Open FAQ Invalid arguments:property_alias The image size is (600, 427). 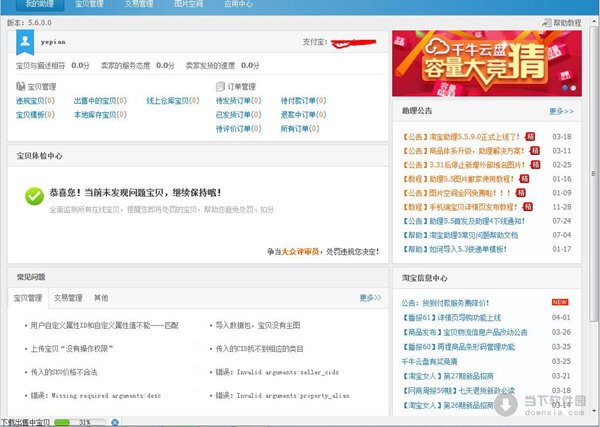282,396
